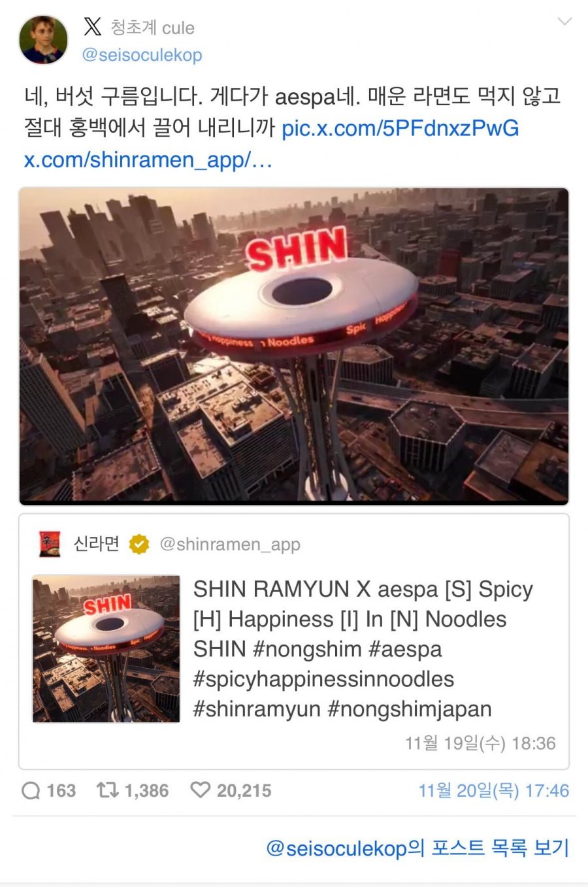Open the seisoculekop profile avatar
The image size is (588, 887).
coord(43,40)
